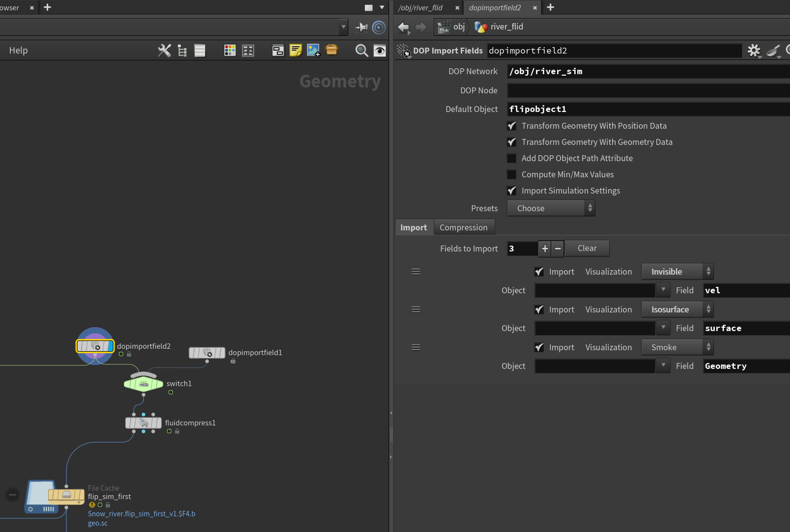This screenshot has width=790, height=532.
Task: Click the sticky note icon in toolbar
Action: 296,51
